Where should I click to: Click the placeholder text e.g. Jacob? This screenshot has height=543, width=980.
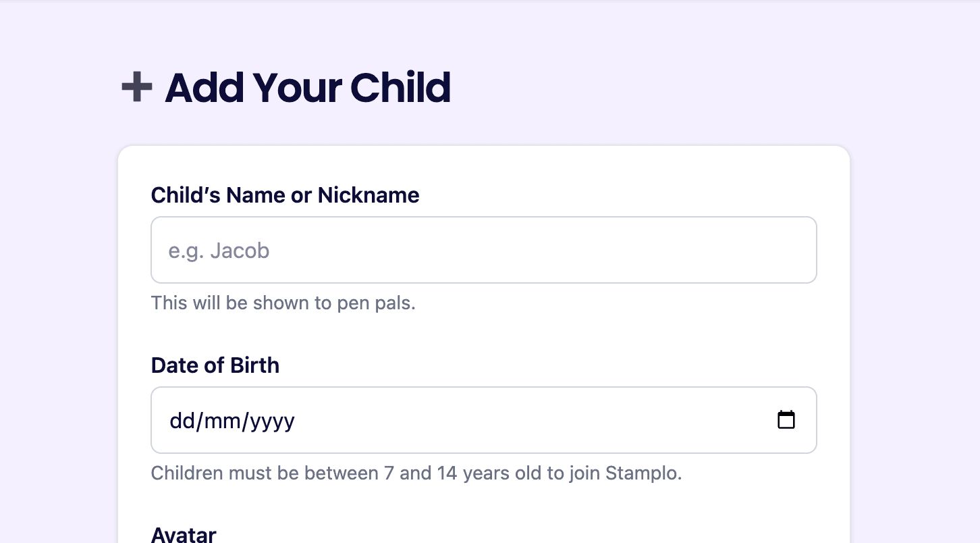point(219,249)
